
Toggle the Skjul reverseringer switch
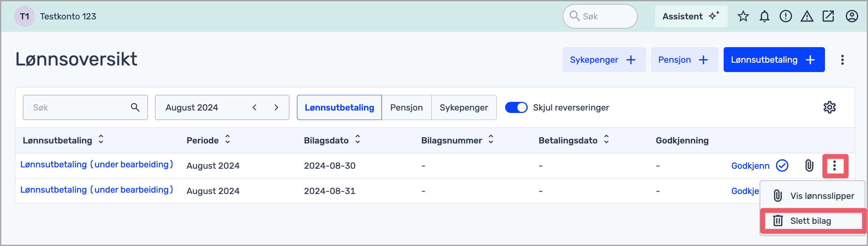516,107
